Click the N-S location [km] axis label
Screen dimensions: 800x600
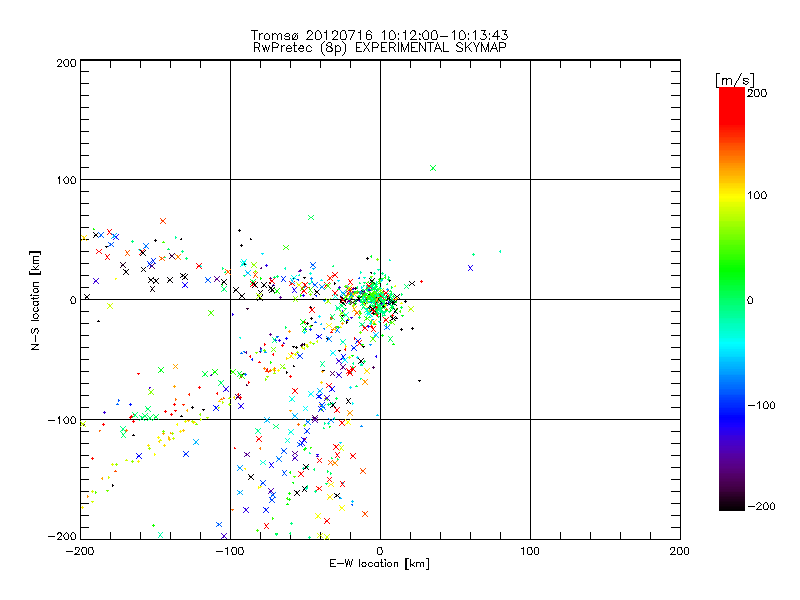[35, 300]
